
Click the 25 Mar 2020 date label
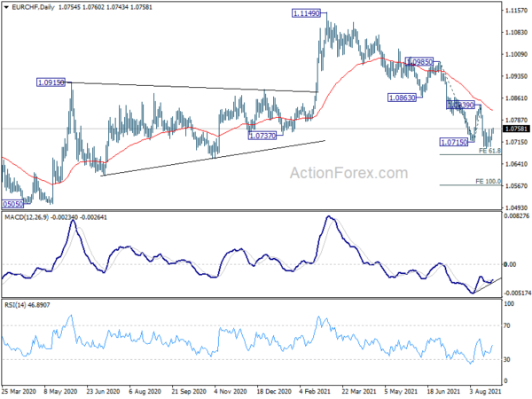(19, 391)
